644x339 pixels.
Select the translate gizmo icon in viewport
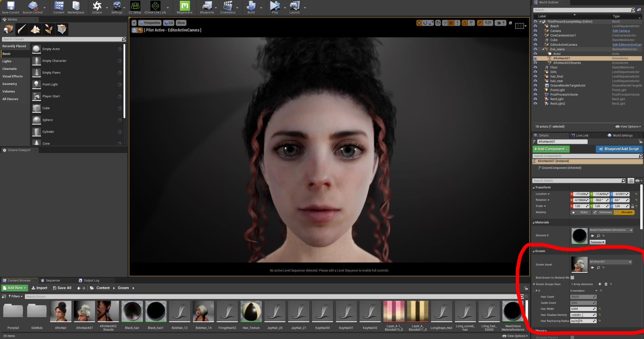coord(419,23)
